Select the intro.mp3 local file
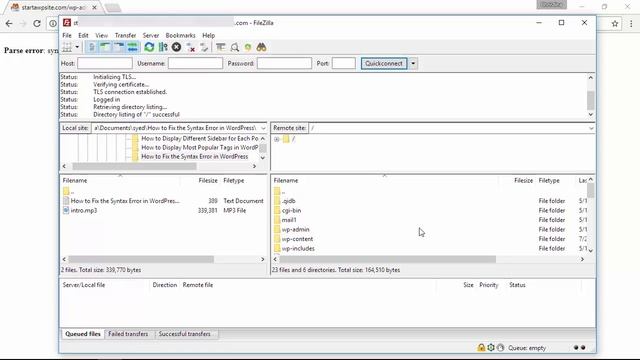This screenshot has height=360, width=640. click(x=84, y=211)
